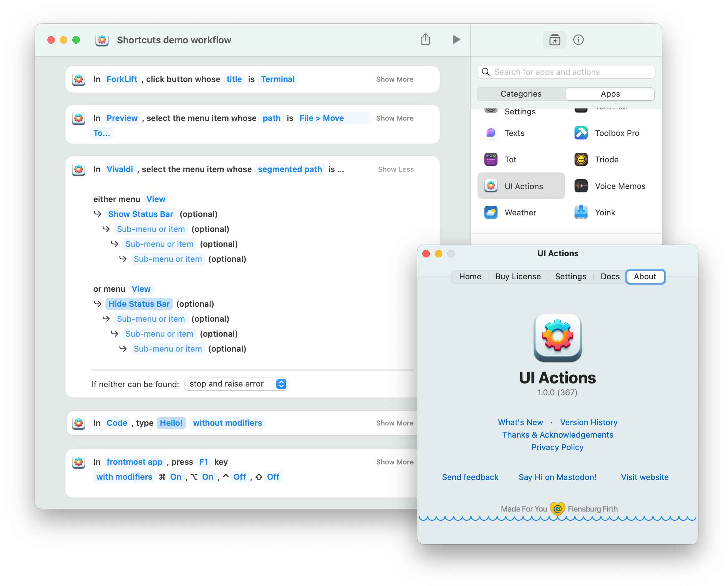728x586 pixels.
Task: Open the stop and raise error dropdown
Action: (236, 384)
